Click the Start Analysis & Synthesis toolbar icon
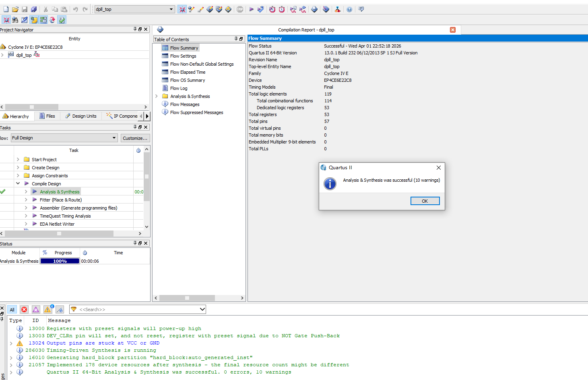 click(x=261, y=9)
